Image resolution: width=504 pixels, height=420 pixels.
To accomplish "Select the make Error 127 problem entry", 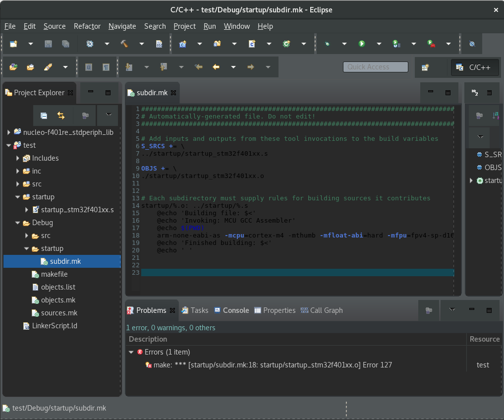I will [268, 365].
